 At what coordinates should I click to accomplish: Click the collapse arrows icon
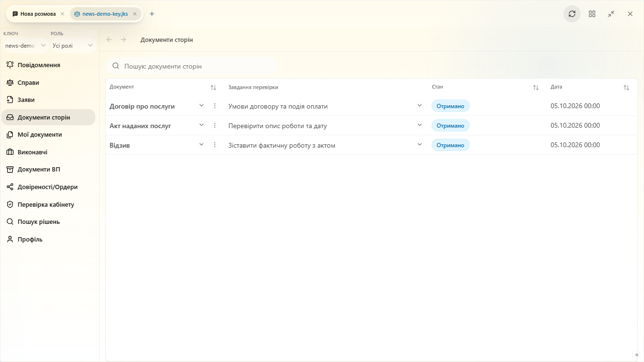pyautogui.click(x=611, y=14)
